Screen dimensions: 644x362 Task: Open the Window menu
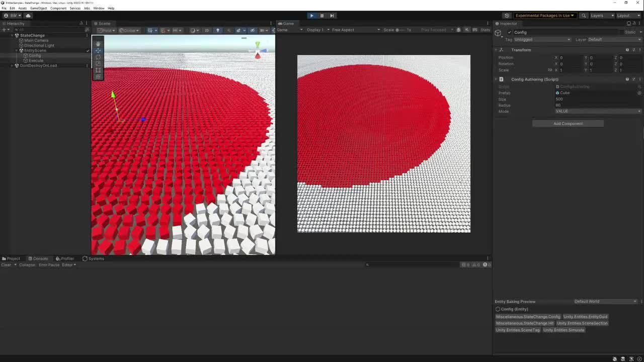click(x=99, y=8)
